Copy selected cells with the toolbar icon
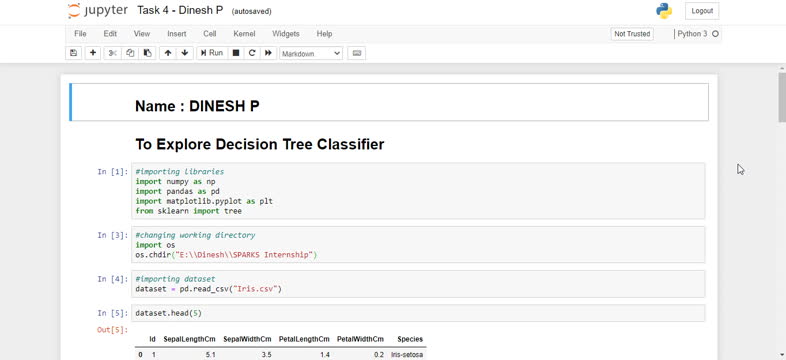 130,53
